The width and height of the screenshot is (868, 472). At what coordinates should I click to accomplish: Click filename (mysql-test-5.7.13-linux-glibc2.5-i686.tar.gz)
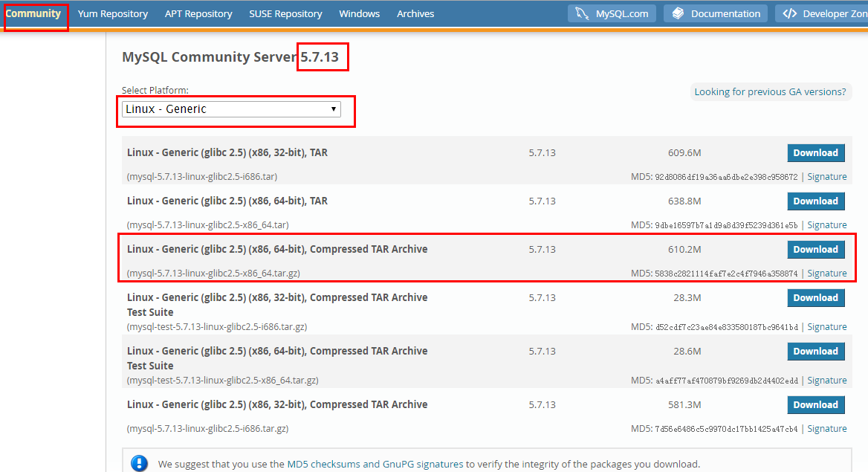coord(217,327)
